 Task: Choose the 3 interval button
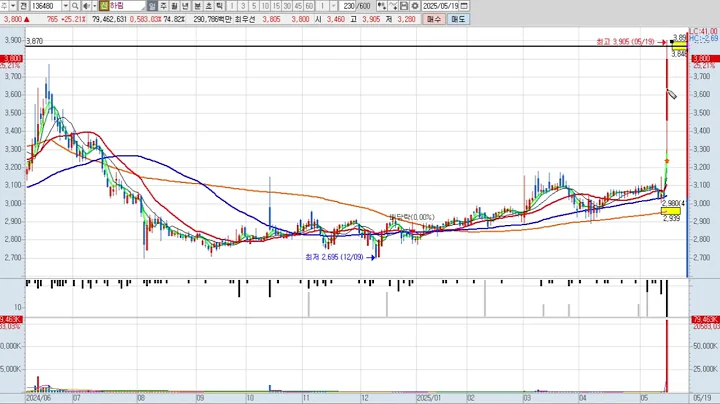click(x=243, y=6)
